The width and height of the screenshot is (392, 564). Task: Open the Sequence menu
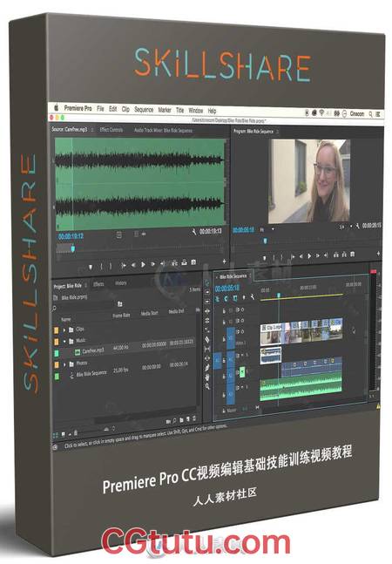(144, 109)
